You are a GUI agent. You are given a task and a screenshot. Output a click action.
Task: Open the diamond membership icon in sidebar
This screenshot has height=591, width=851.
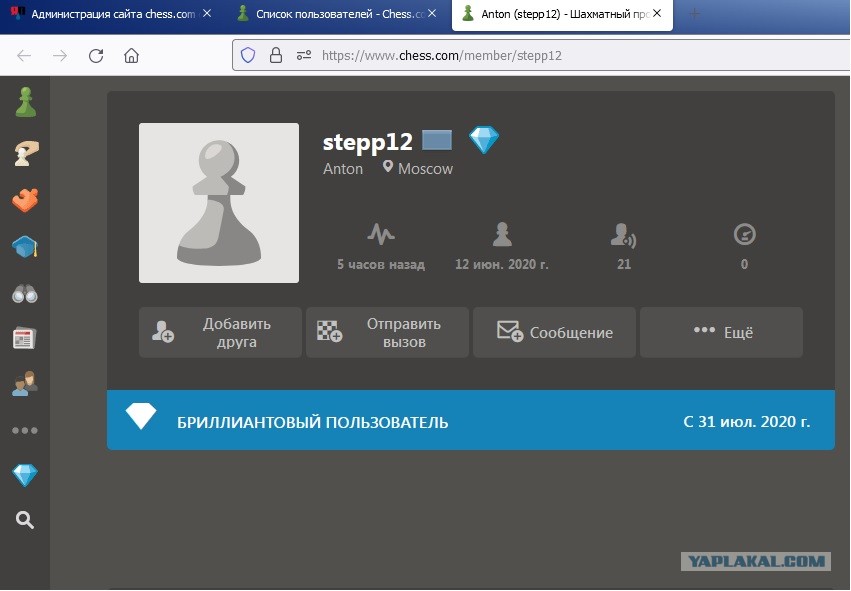pos(25,475)
